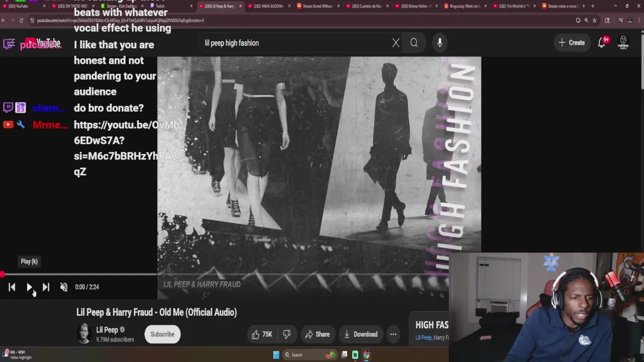Like the video with 75K thumbs up
This screenshot has height=362, width=644.
[x=262, y=334]
